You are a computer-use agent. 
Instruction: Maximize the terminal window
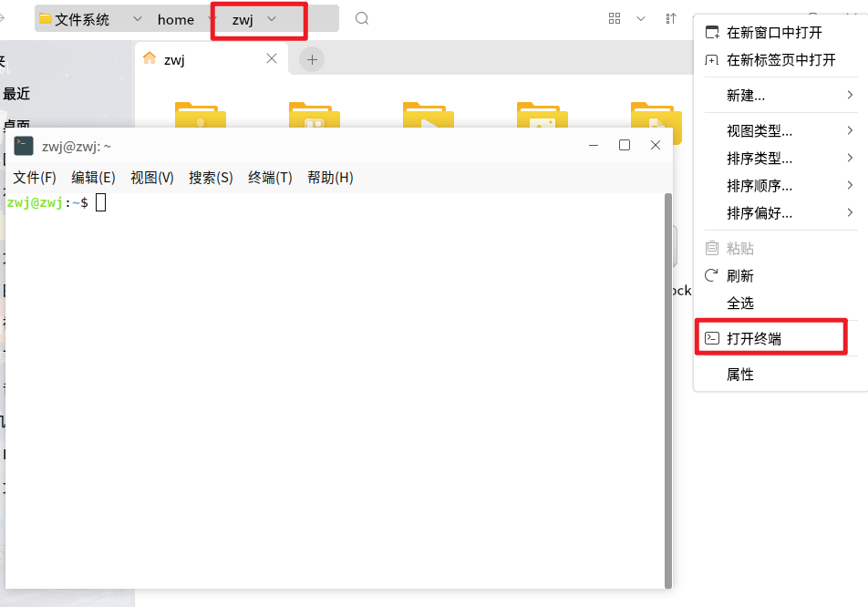pyautogui.click(x=625, y=145)
